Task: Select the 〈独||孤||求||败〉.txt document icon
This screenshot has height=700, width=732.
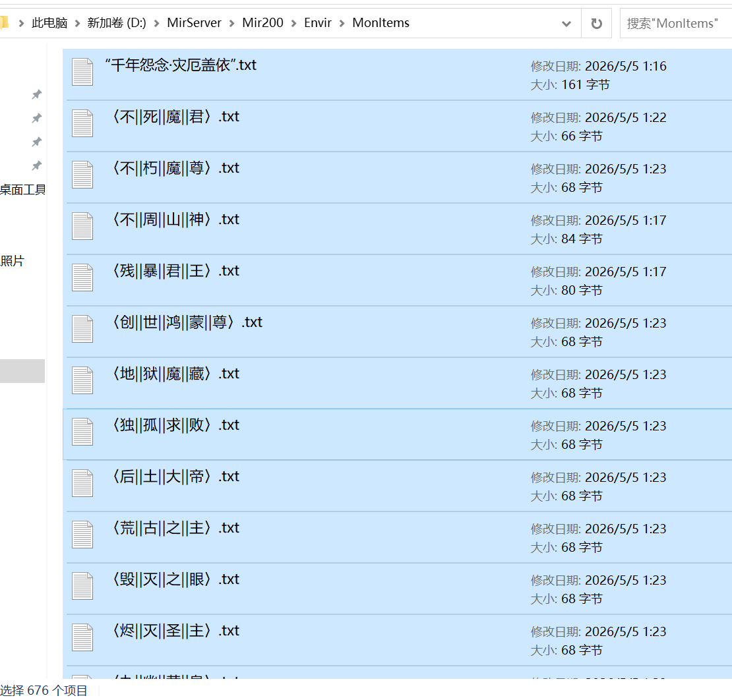Action: 82,431
